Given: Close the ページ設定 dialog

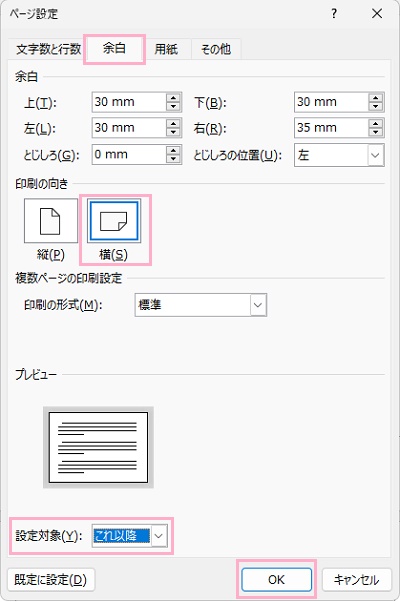Looking at the screenshot, I should pos(377,14).
